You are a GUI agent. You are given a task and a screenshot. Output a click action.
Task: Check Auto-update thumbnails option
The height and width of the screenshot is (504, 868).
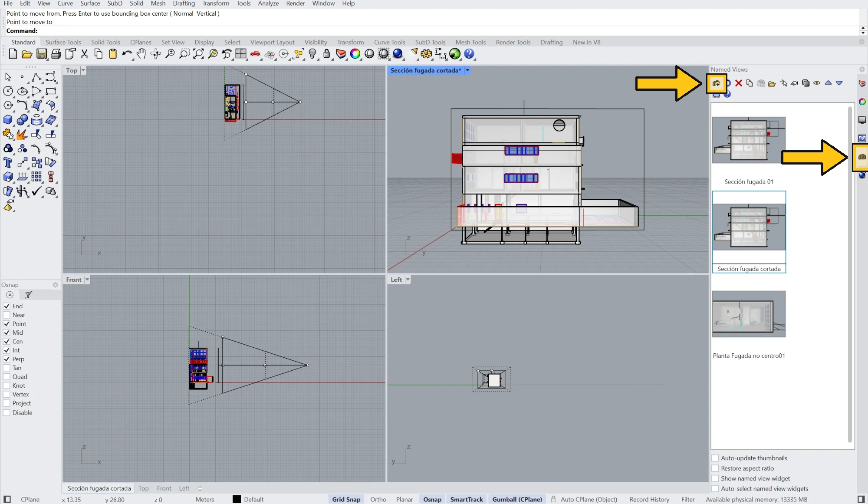click(x=715, y=458)
